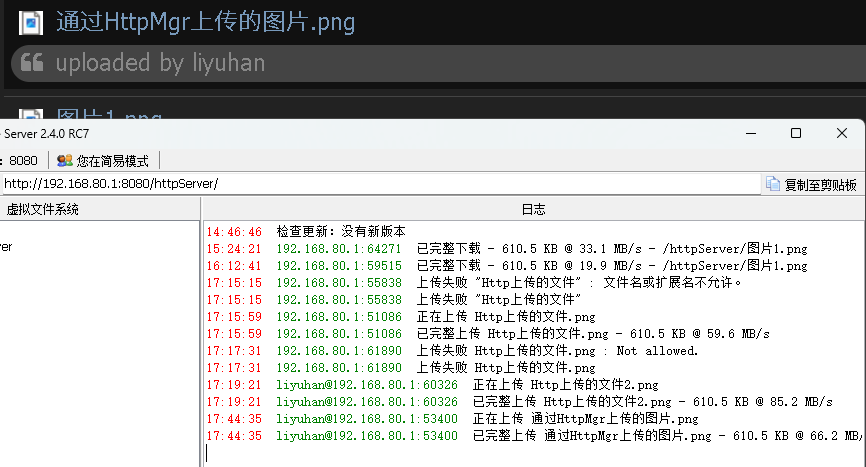
Task: Open the 图片1.png link in browser
Action: click(109, 114)
